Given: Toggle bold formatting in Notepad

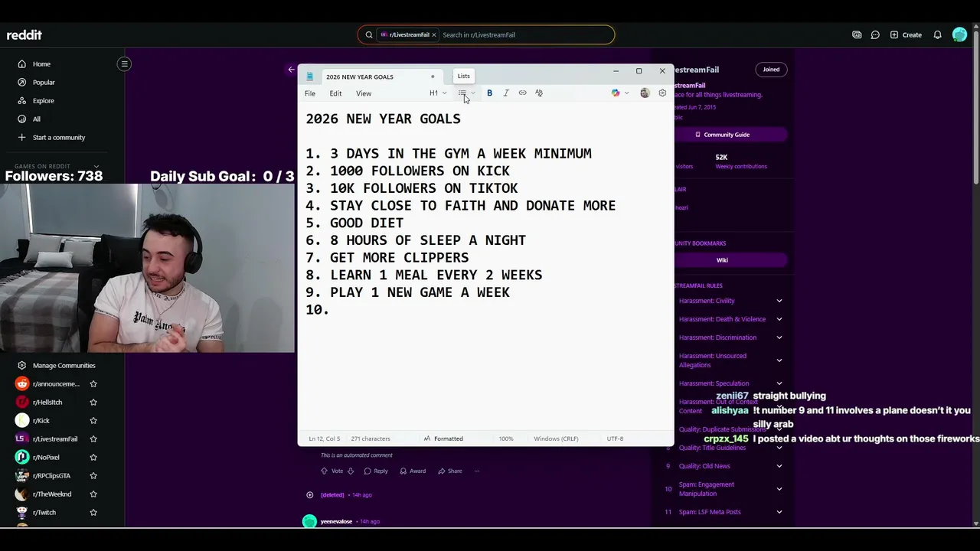Looking at the screenshot, I should click(x=489, y=93).
